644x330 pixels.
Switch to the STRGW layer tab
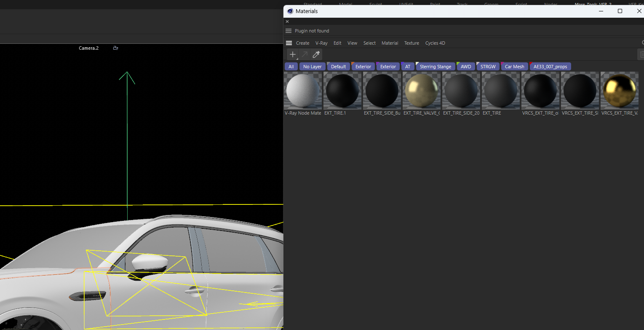coord(488,67)
